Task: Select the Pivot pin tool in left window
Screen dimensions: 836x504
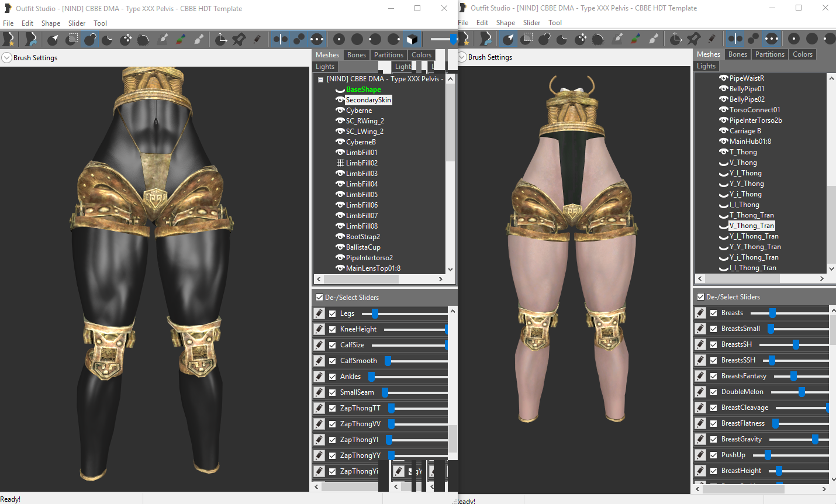Action: pos(239,39)
